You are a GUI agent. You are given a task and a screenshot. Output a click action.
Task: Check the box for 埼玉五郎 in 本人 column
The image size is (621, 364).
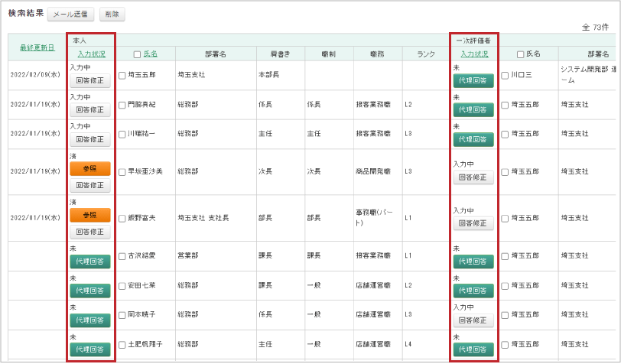122,75
